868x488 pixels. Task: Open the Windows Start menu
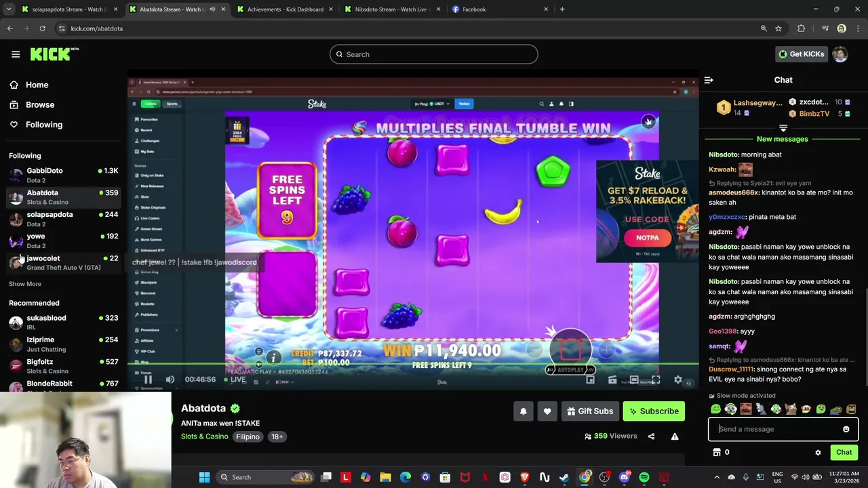coord(204,477)
